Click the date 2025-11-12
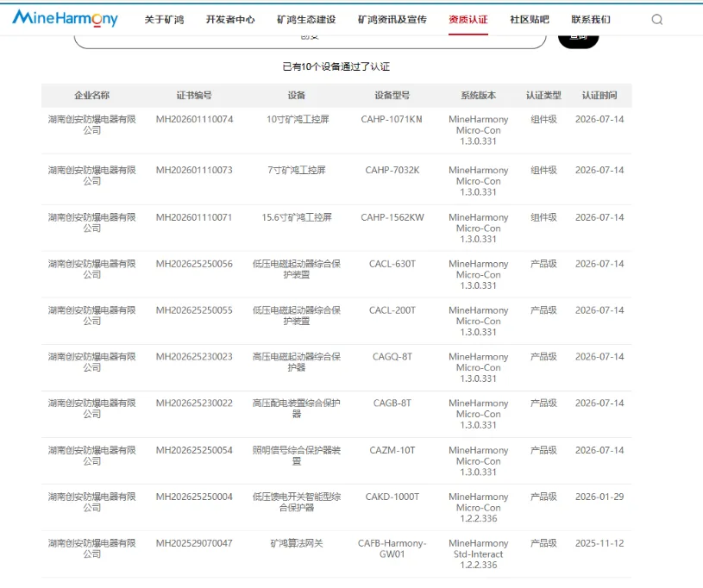Screen dimensions: 703x588 click(x=599, y=543)
